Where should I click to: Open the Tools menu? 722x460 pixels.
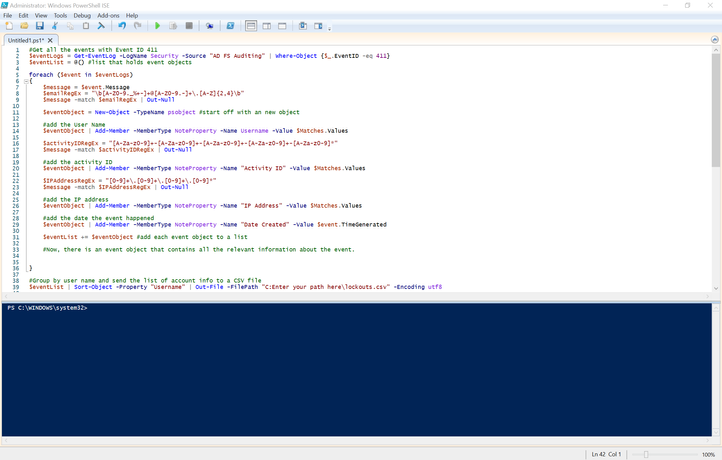60,15
